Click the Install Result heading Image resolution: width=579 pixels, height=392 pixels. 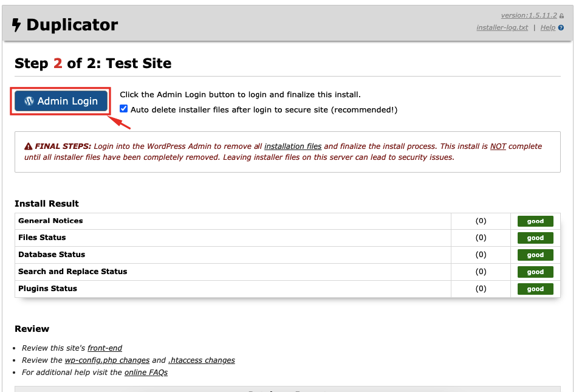coord(47,204)
